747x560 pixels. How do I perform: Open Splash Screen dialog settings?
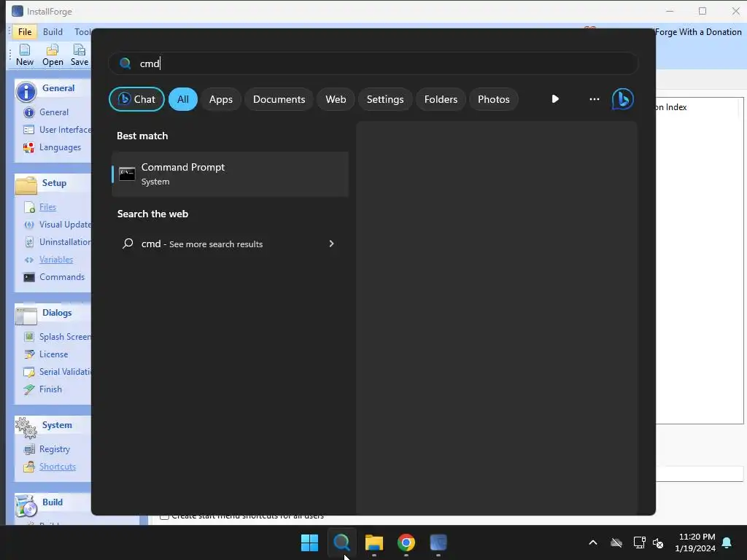click(57, 337)
